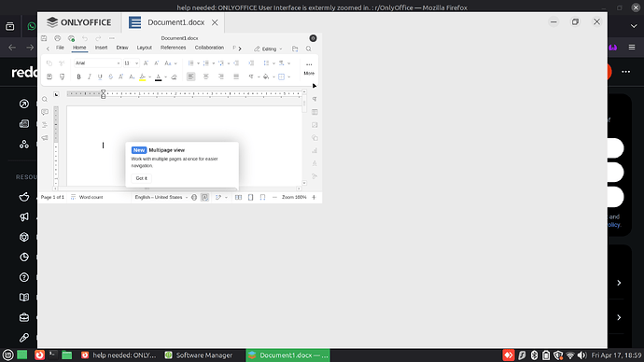Pick the yellow highlight color swatch

(x=142, y=77)
